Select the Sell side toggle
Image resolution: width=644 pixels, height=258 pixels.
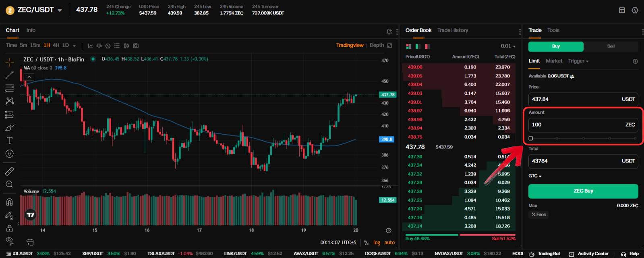[611, 46]
